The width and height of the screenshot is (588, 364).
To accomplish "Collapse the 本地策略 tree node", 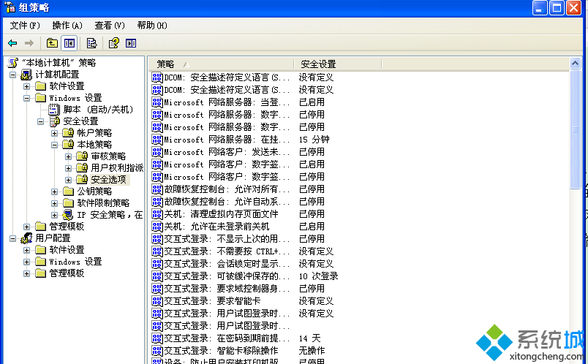I will 55,145.
